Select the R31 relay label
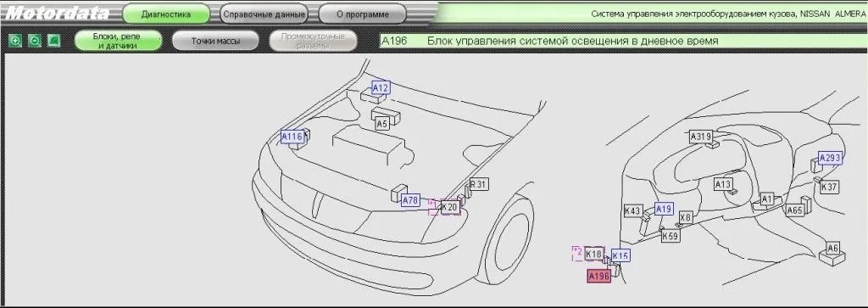Viewport: 868px width, 308px height. click(480, 184)
